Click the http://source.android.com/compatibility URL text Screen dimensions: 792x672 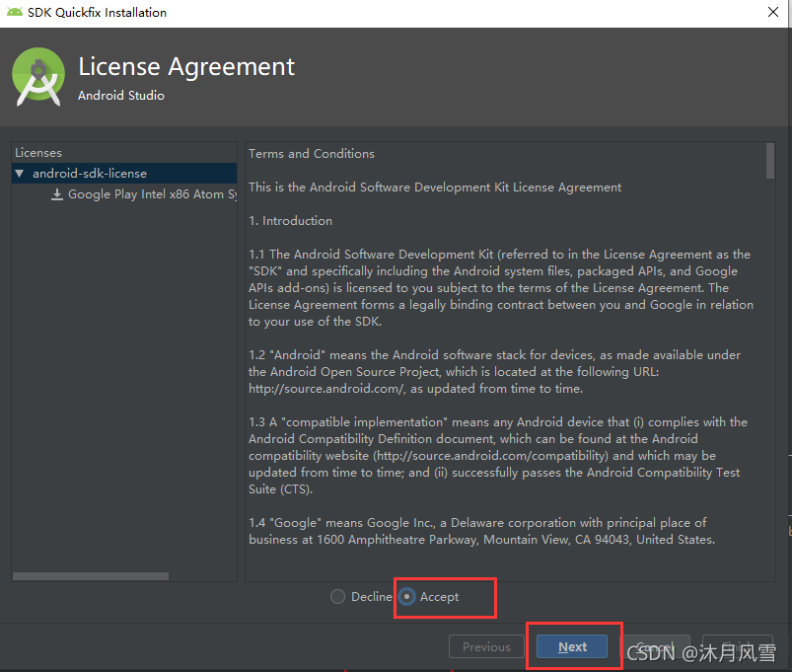492,456
